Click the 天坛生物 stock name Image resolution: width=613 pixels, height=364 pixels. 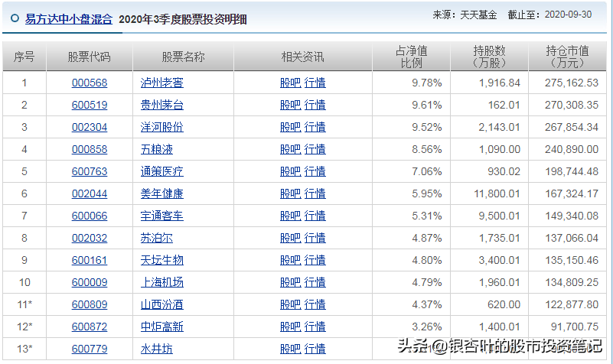tap(161, 260)
